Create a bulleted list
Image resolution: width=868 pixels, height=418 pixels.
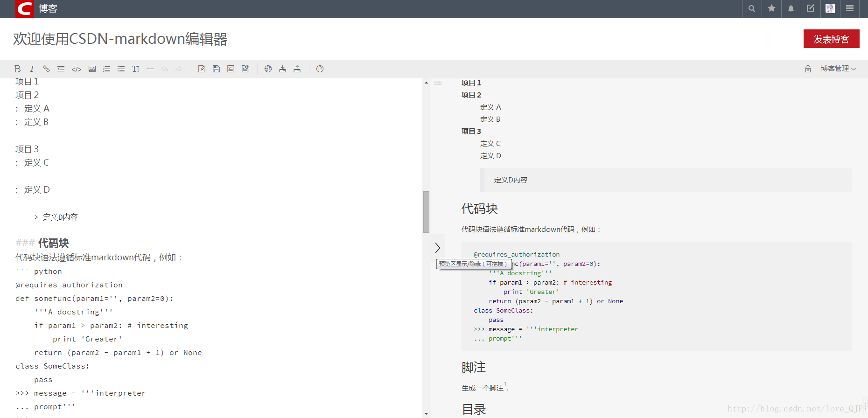121,69
